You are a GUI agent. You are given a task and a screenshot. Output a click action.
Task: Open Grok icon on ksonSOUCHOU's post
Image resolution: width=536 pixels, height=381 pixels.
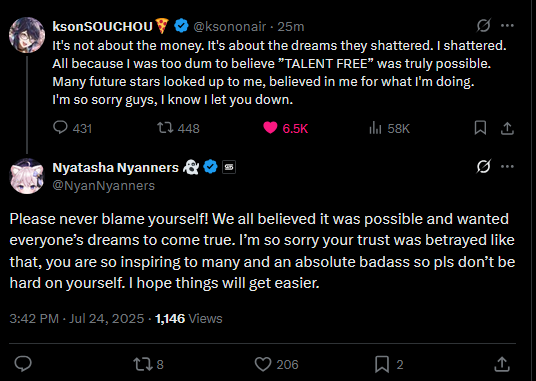483,25
